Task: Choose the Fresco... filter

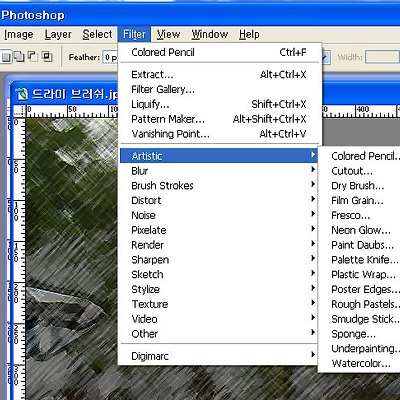Action: [360, 215]
